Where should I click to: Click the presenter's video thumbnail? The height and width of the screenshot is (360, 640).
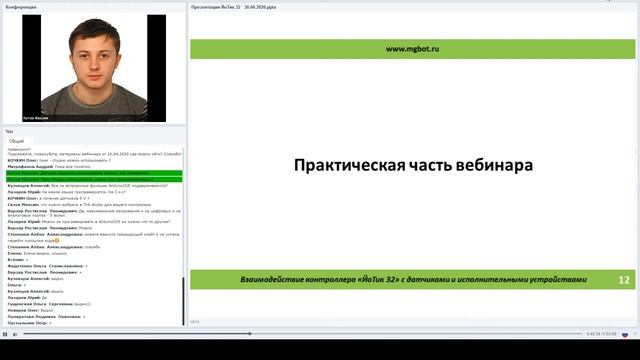pos(94,68)
